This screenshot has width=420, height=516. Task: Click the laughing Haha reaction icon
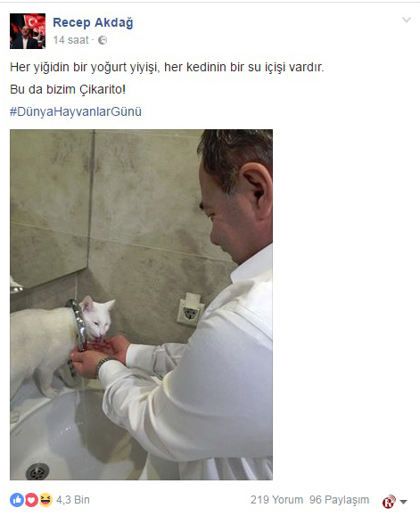[45, 500]
